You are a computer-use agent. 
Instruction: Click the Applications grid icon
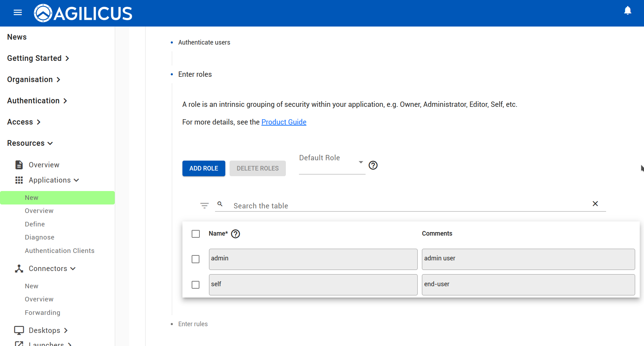19,180
